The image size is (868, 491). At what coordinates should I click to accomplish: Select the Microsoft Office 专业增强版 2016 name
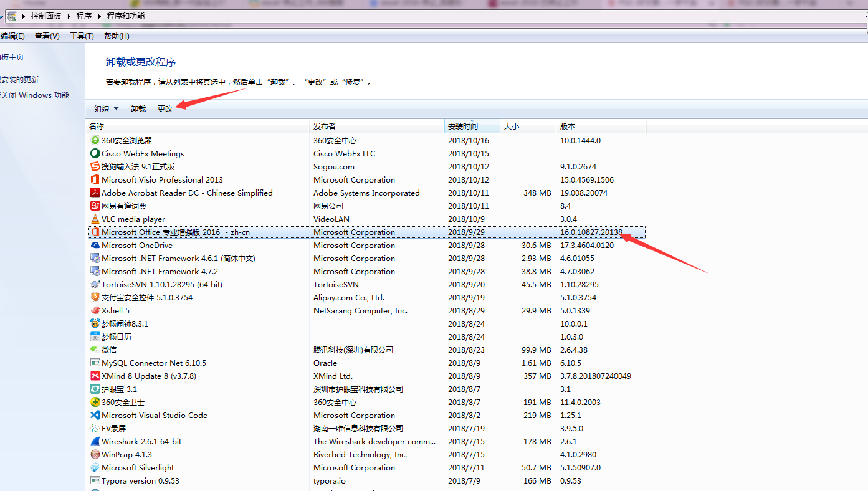tap(176, 232)
